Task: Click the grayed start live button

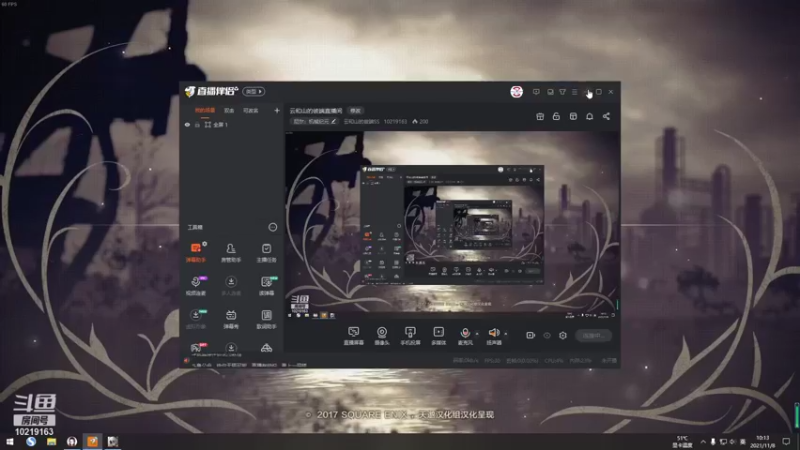Action: coord(593,335)
